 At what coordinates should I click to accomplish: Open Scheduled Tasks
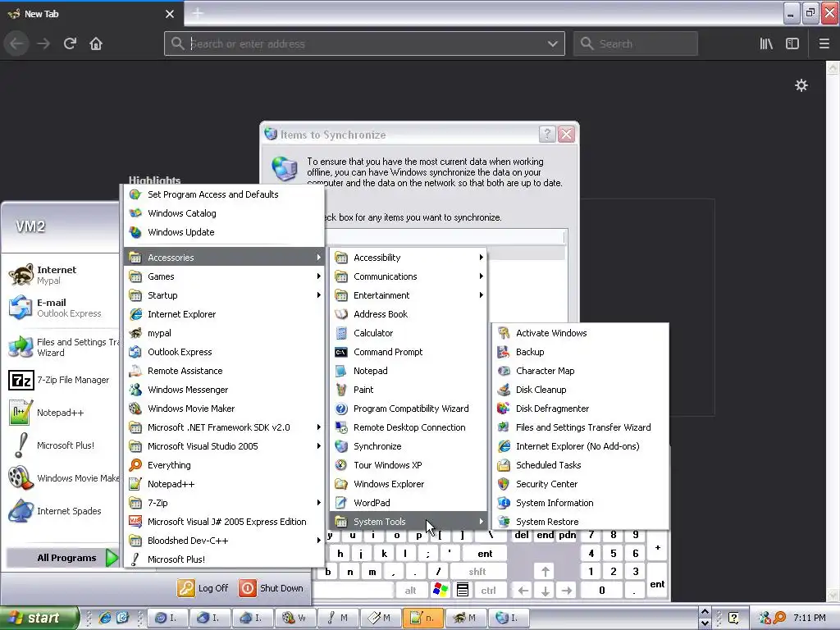pos(580,465)
